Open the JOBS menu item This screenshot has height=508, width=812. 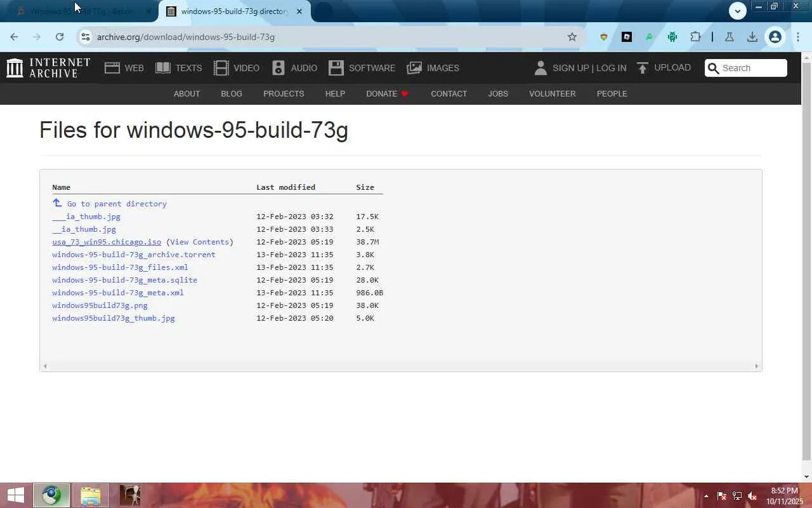tap(498, 94)
